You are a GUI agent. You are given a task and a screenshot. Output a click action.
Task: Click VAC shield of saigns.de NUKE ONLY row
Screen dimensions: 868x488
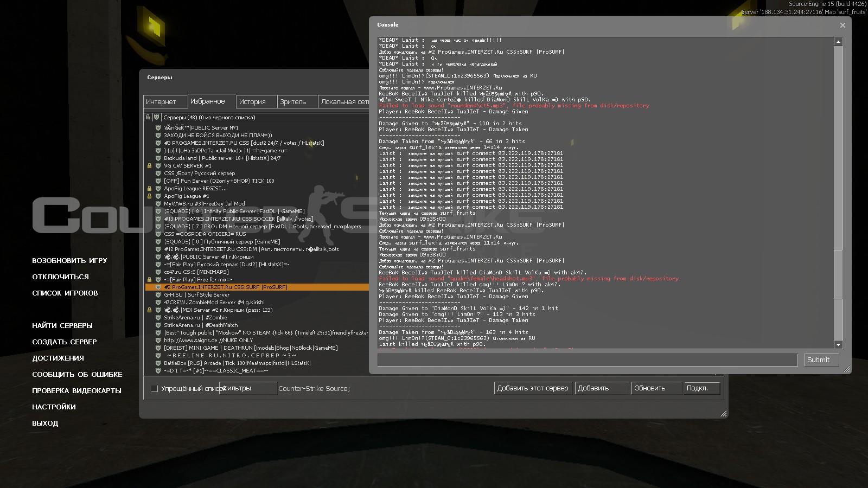[158, 341]
